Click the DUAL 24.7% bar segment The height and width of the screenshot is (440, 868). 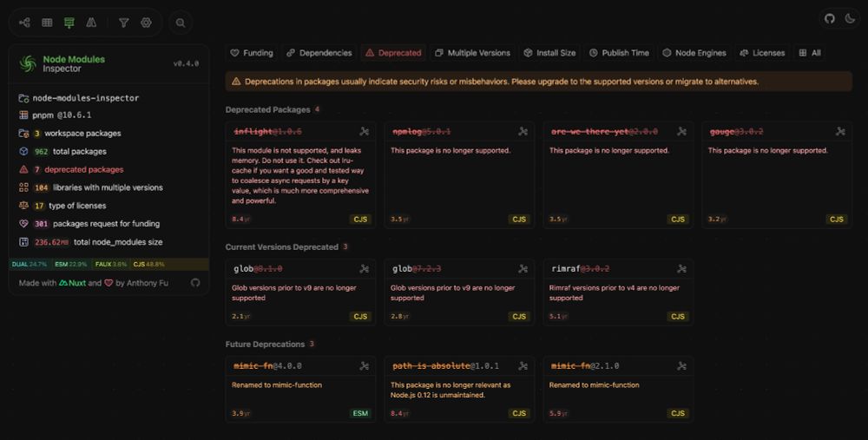(30, 265)
